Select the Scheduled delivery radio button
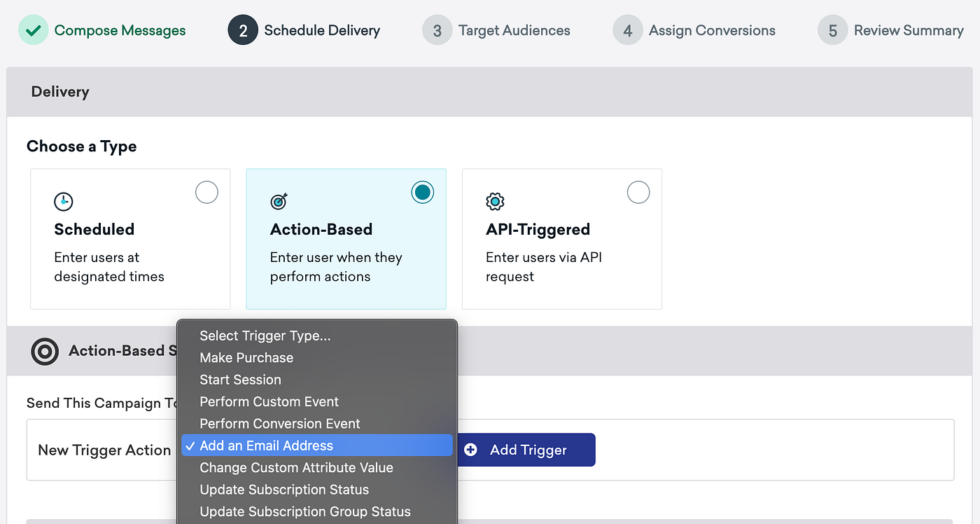980x524 pixels. click(x=206, y=192)
